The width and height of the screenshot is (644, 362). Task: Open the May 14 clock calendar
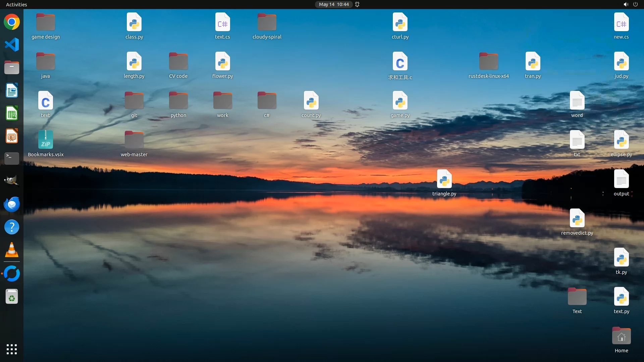[x=334, y=4]
